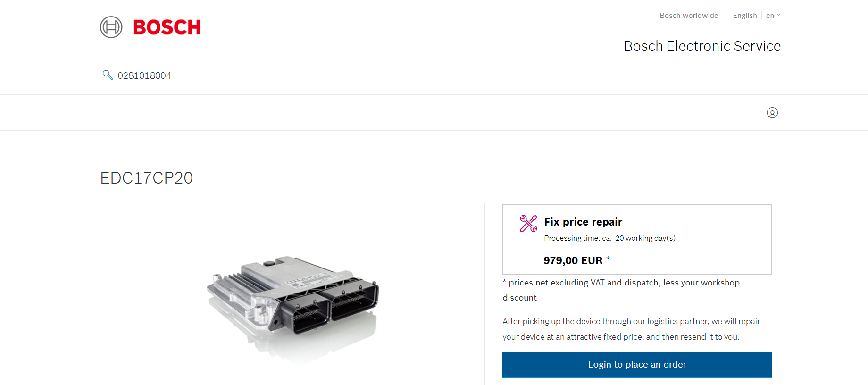The width and height of the screenshot is (868, 385).
Task: Select the Fix price repair heading
Action: click(583, 222)
